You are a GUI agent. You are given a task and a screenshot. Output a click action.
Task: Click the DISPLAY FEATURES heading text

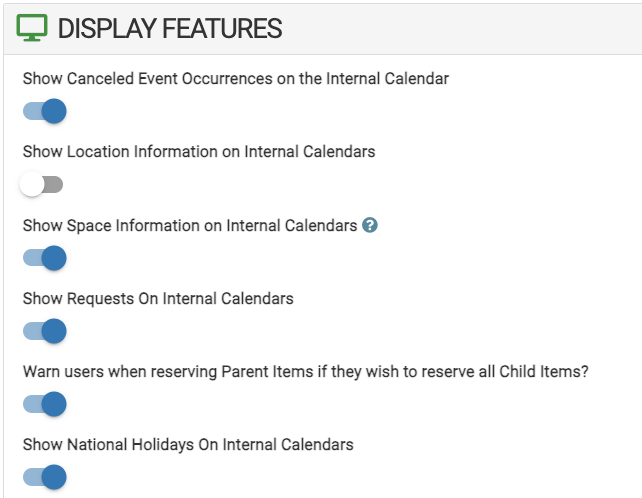170,29
